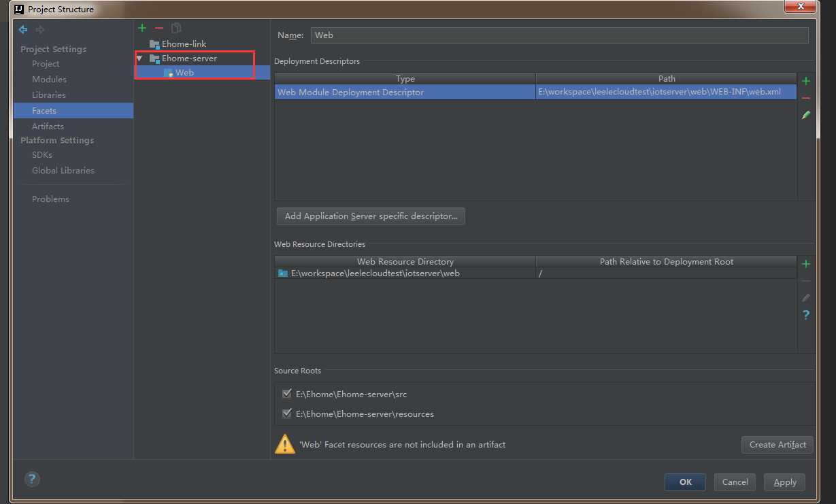Image resolution: width=836 pixels, height=504 pixels.
Task: Toggle the Ehome-server\resources source root checkbox
Action: pyautogui.click(x=286, y=414)
